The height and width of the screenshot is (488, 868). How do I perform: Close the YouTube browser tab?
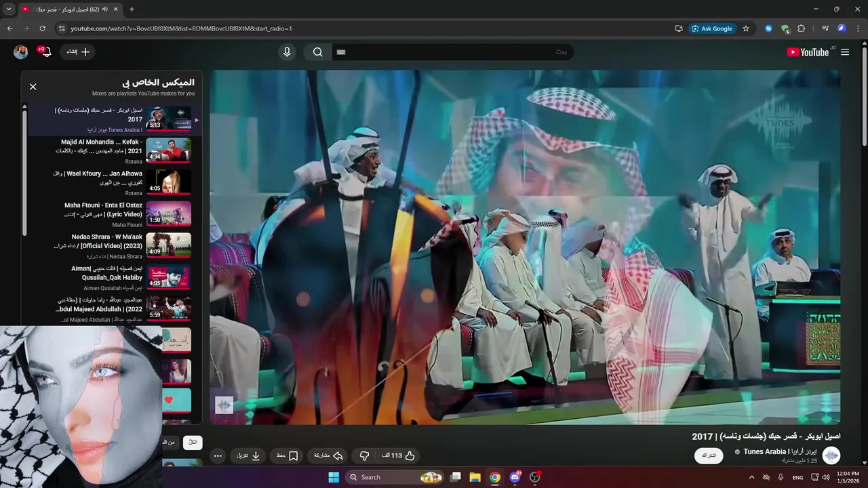coord(115,9)
